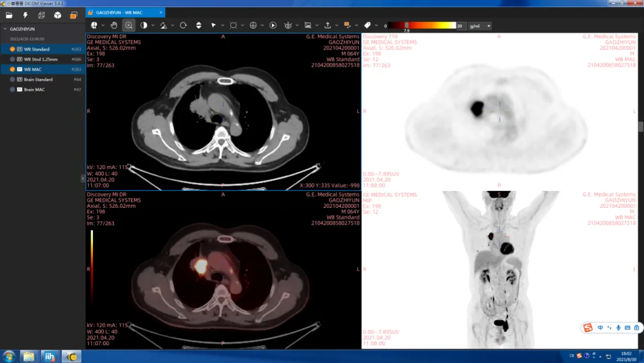Open the dropdown next to arrow pointer tool
The height and width of the screenshot is (363, 644).
[222, 26]
